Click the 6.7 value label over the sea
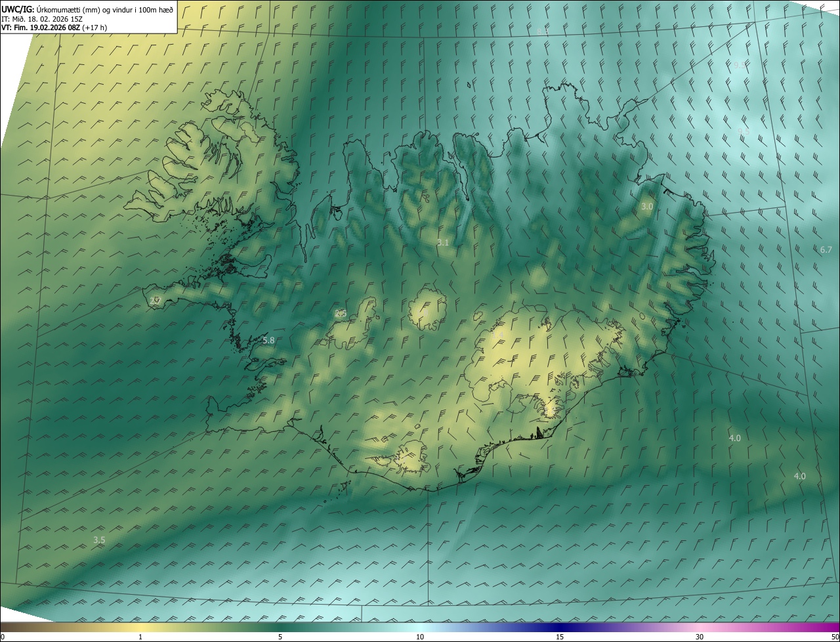 (826, 249)
